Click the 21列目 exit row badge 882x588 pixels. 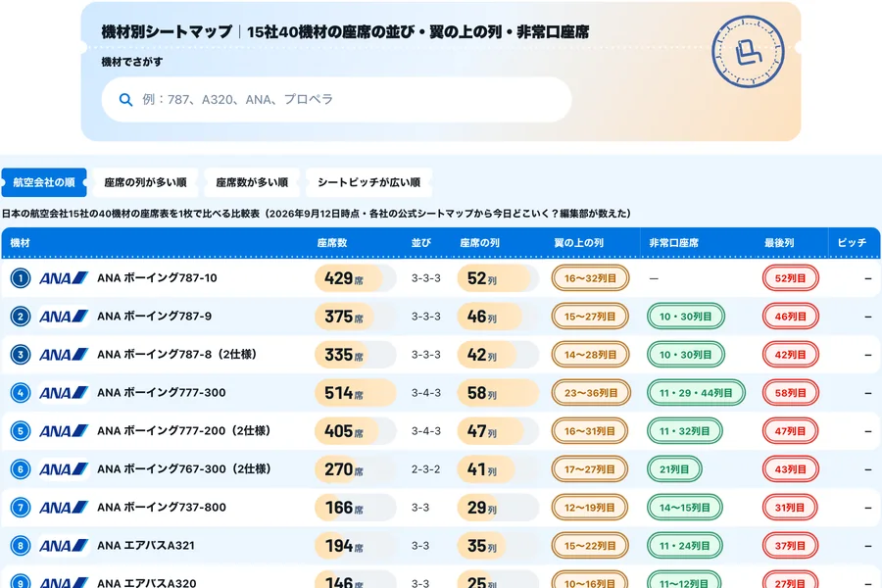(674, 469)
